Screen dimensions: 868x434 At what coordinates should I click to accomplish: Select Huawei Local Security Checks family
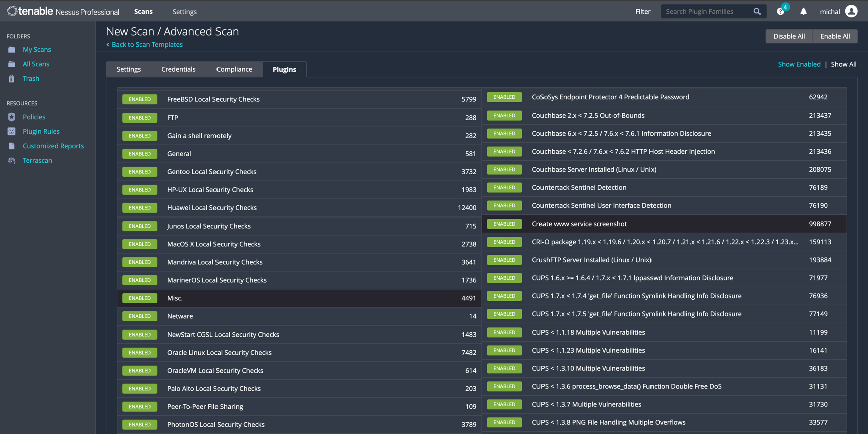[299, 208]
